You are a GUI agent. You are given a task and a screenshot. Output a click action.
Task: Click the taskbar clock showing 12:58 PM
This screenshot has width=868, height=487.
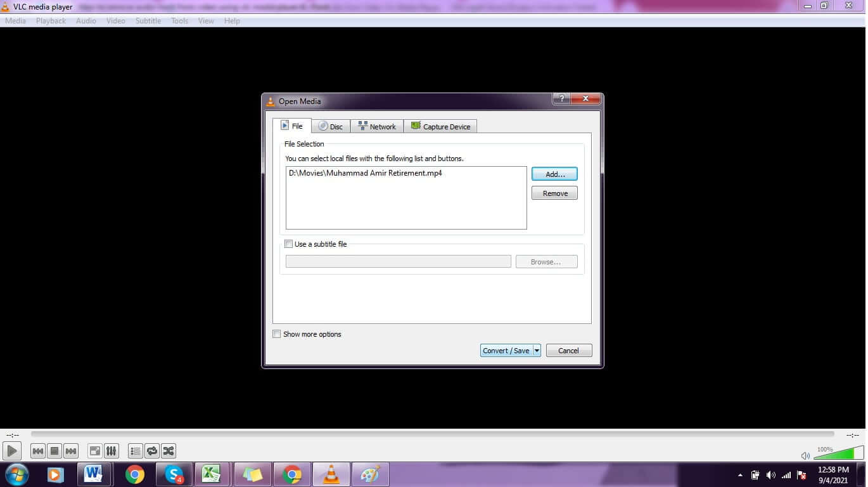click(x=833, y=470)
